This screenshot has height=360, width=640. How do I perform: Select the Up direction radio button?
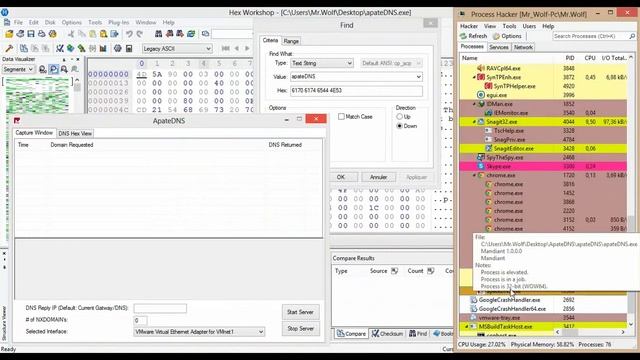pos(400,117)
